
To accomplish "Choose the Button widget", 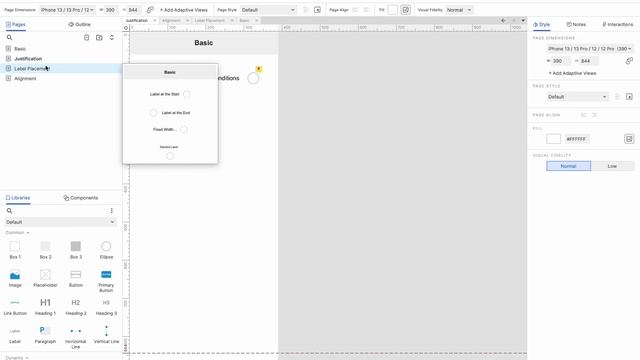I will point(76,278).
